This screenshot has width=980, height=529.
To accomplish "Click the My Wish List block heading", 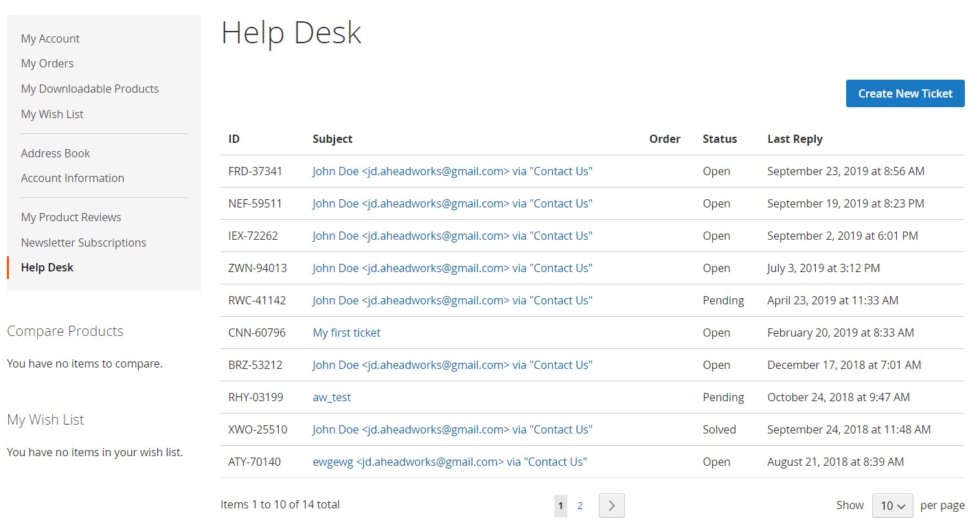I will (45, 420).
